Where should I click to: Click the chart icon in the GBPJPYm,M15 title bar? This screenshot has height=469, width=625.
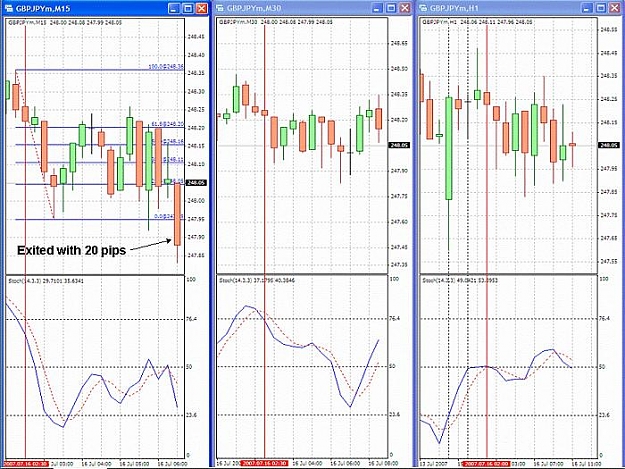tap(8, 8)
